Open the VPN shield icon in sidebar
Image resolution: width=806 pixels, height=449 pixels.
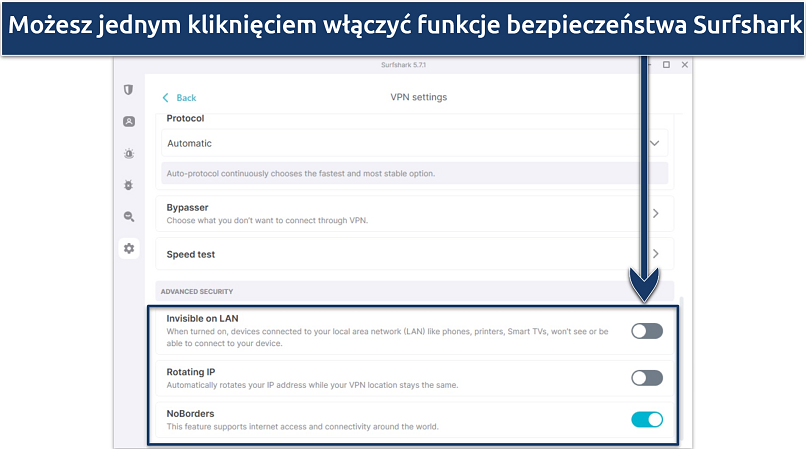click(x=128, y=90)
